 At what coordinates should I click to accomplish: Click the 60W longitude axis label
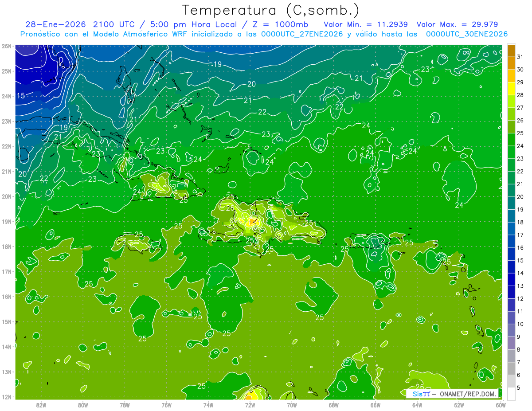click(501, 405)
